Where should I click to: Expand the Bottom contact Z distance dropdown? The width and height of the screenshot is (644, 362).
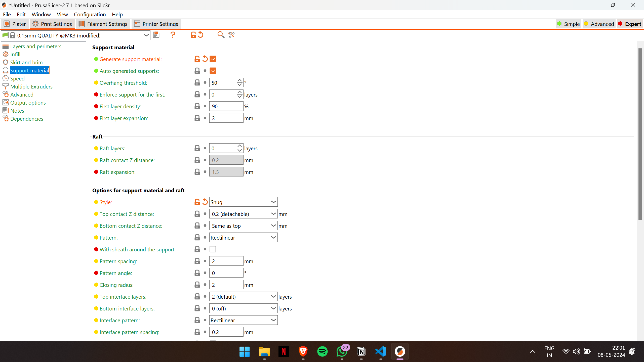point(243,225)
